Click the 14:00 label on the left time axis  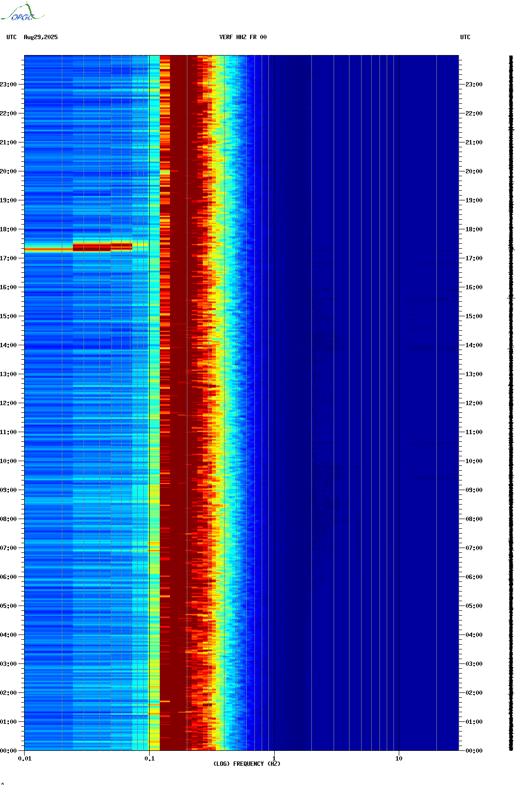(8, 345)
